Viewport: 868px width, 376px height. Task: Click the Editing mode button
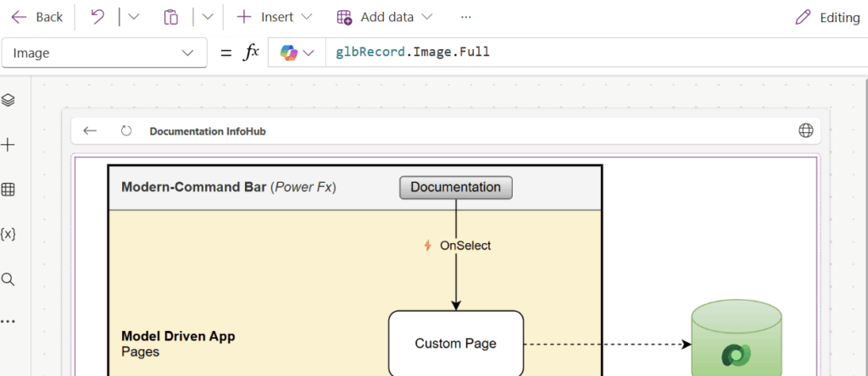point(827,18)
